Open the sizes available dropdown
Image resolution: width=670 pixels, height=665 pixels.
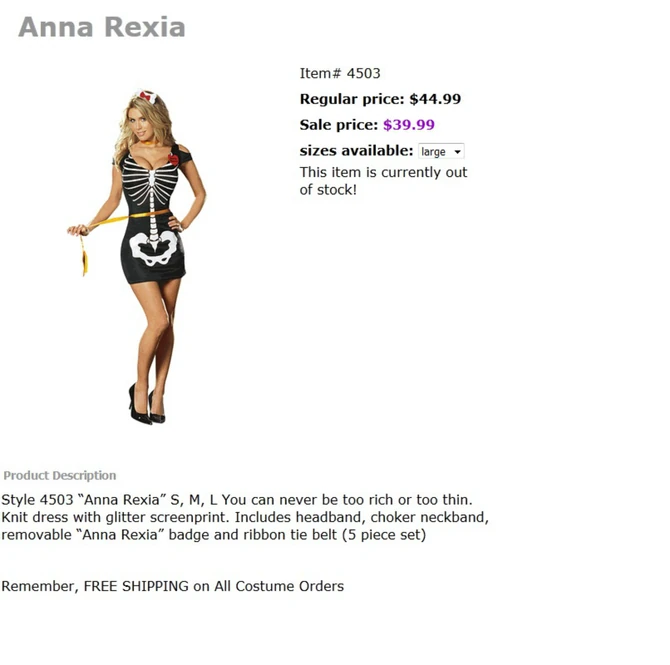(x=441, y=152)
